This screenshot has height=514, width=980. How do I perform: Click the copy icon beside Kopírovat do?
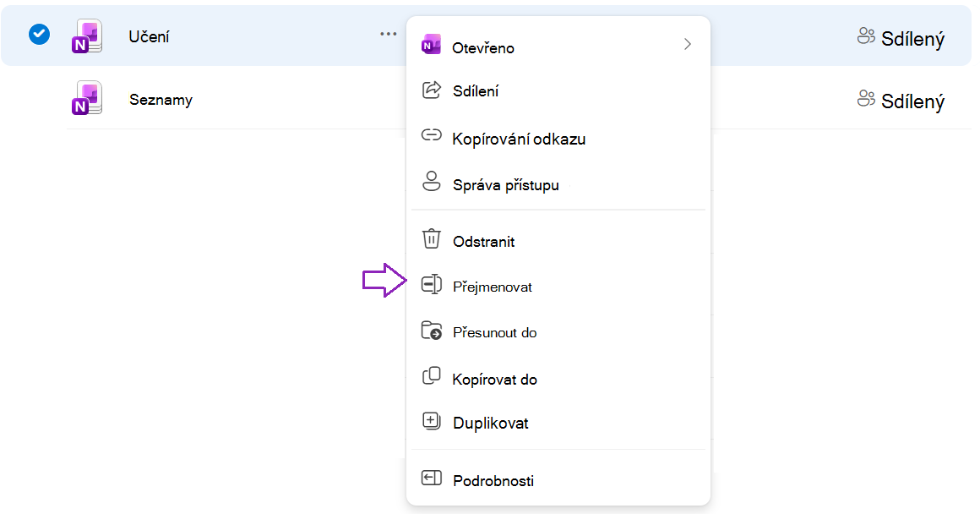pos(431,376)
